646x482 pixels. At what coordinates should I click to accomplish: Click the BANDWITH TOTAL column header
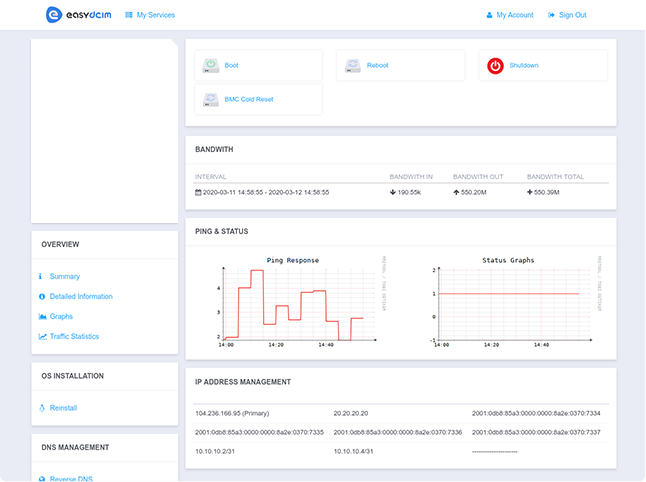(555, 177)
